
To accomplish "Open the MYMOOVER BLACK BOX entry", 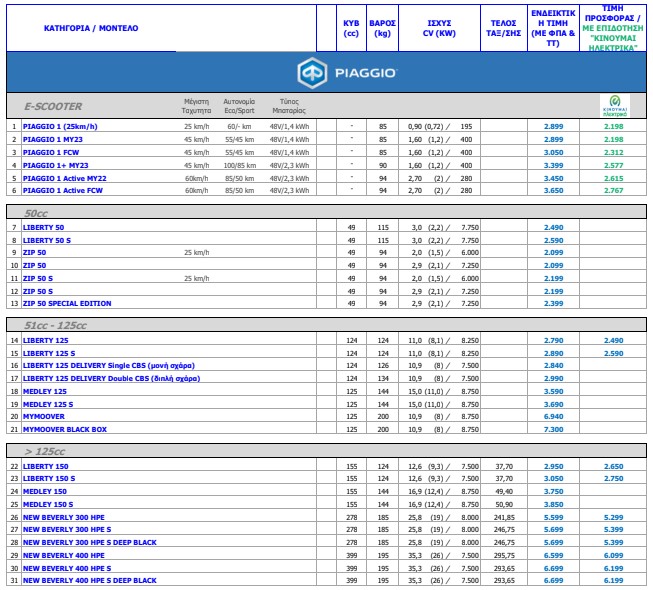I will (65, 429).
